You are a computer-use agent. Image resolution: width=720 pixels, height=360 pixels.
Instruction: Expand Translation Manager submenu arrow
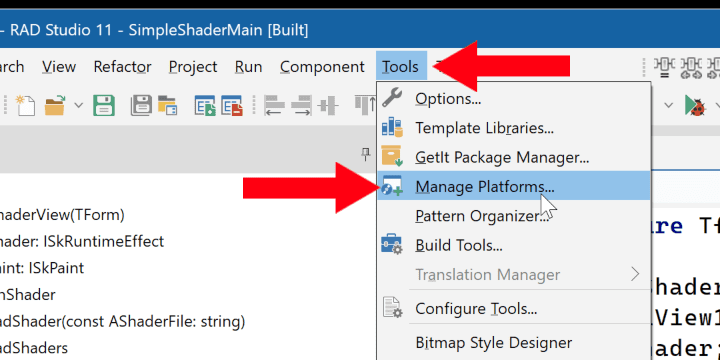[635, 275]
